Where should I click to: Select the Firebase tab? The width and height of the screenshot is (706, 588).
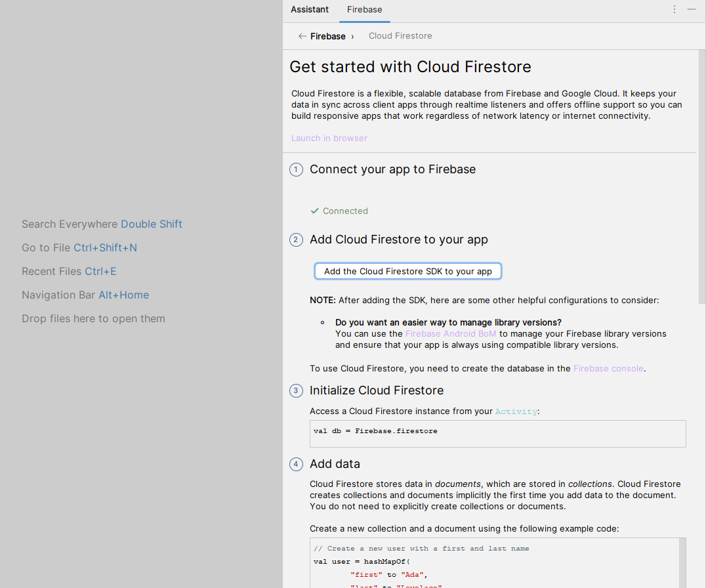pos(364,9)
